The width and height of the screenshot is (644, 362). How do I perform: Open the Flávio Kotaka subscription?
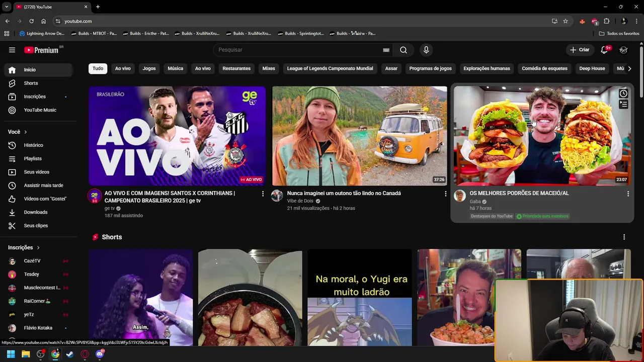[x=38, y=328]
